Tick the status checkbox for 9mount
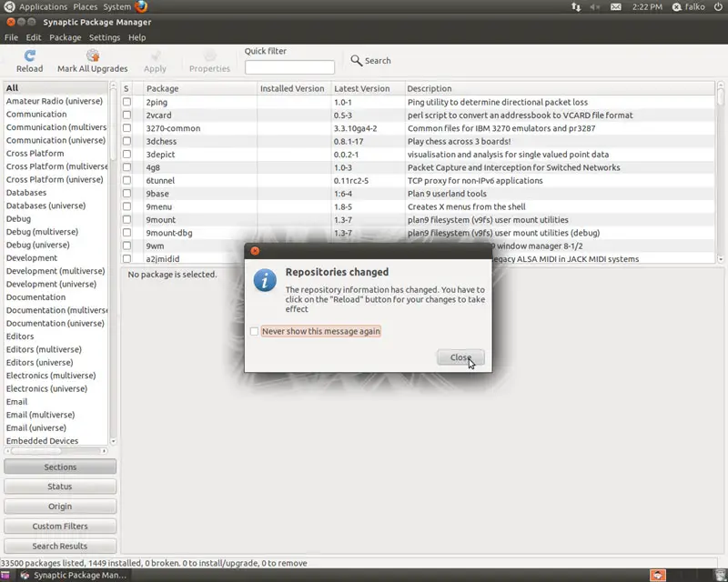This screenshot has width=728, height=582. [126, 219]
